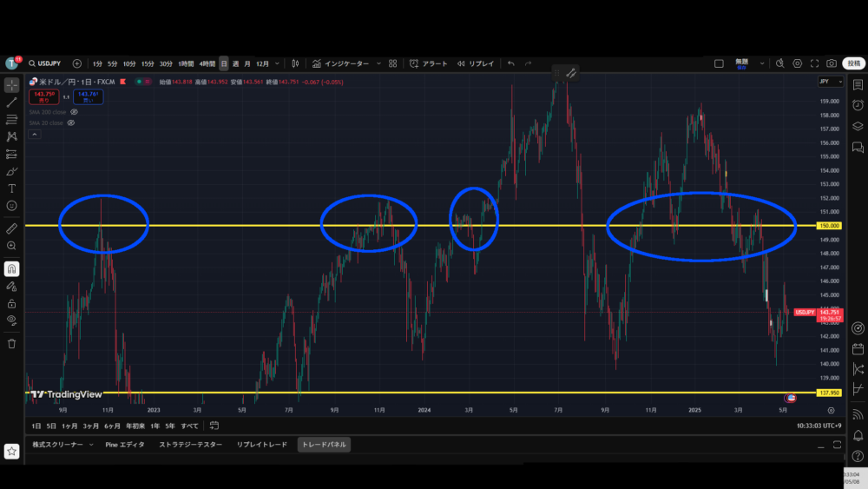Expand the indicators favorites dropdown arrow
868x489 pixels.
click(378, 63)
